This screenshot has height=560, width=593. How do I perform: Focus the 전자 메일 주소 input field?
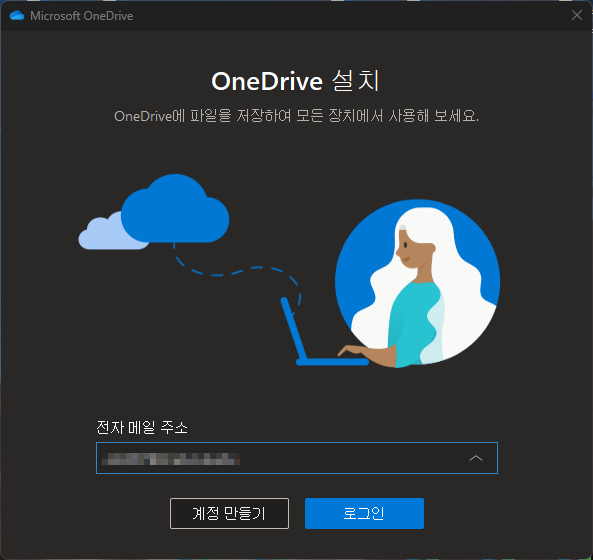(x=297, y=458)
